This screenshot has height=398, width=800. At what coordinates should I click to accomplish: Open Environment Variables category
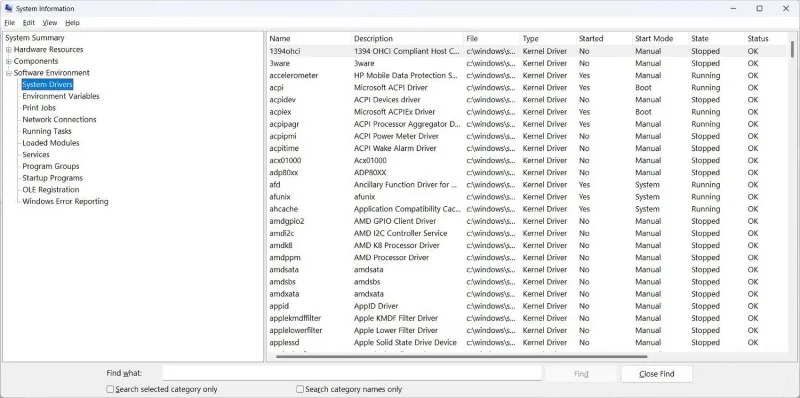[61, 96]
